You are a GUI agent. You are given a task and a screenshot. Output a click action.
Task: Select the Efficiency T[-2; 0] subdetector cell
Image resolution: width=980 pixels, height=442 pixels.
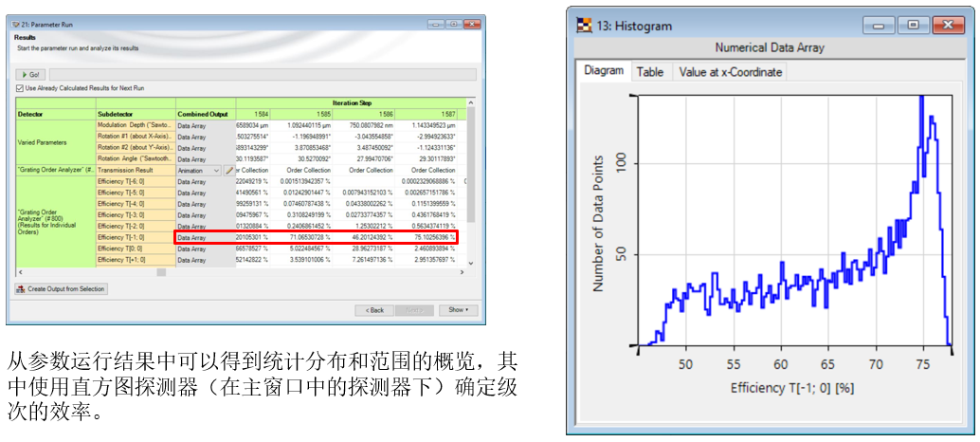point(136,227)
